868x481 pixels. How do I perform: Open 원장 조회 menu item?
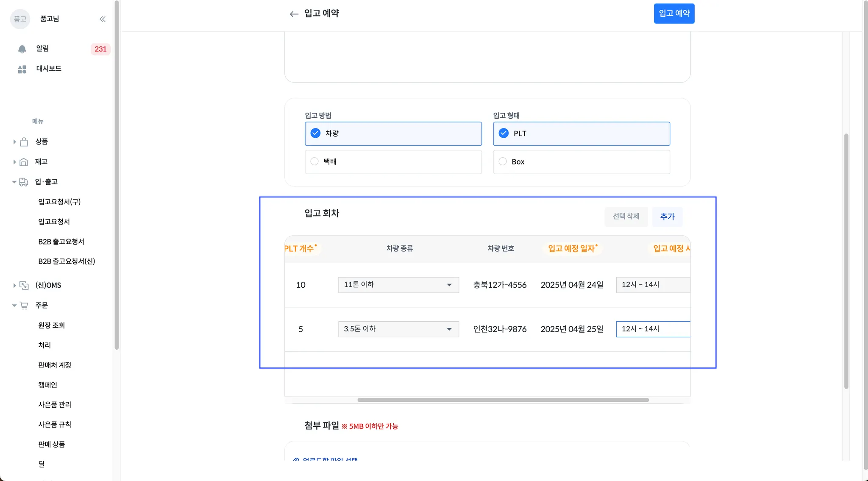[x=51, y=325]
